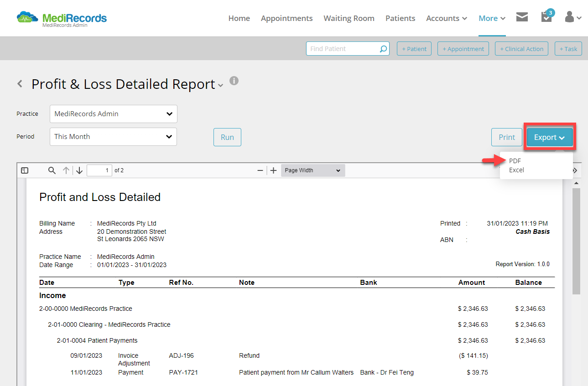Click the $ 39.75 amount
588x386 pixels.
pyautogui.click(x=478, y=372)
